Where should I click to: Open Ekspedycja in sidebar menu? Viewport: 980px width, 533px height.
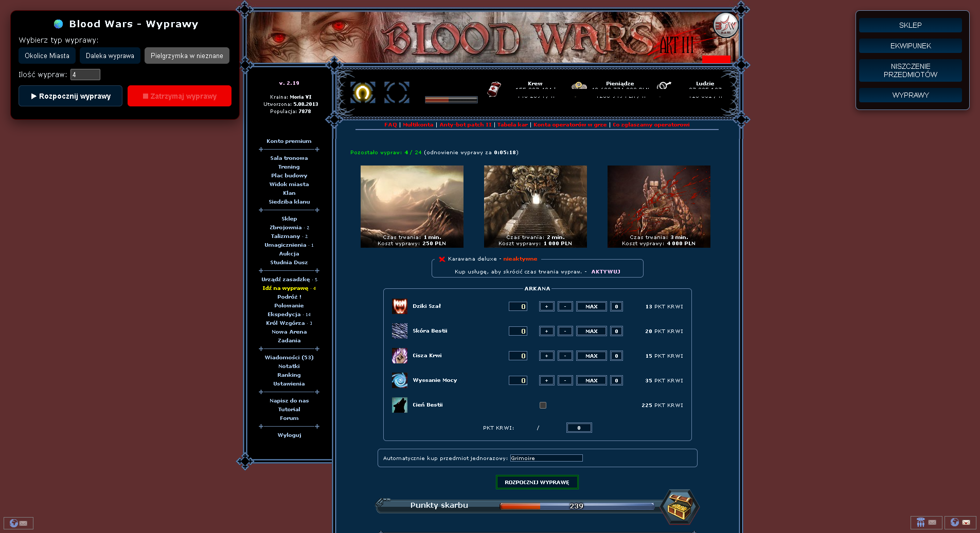[284, 315]
